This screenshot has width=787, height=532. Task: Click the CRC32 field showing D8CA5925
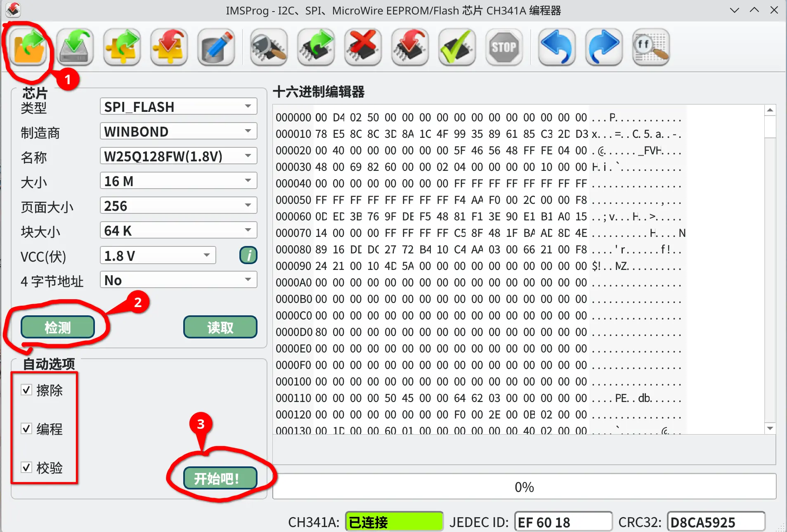click(716, 522)
